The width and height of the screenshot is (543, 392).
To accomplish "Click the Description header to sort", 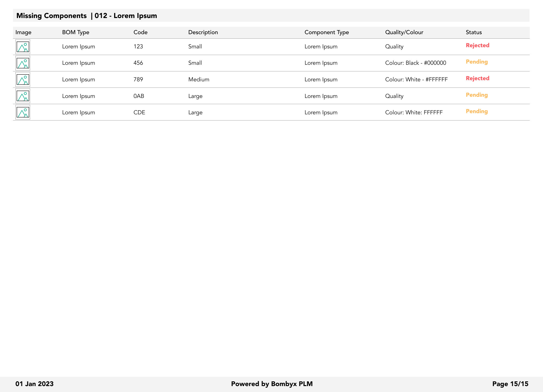I will 203,32.
